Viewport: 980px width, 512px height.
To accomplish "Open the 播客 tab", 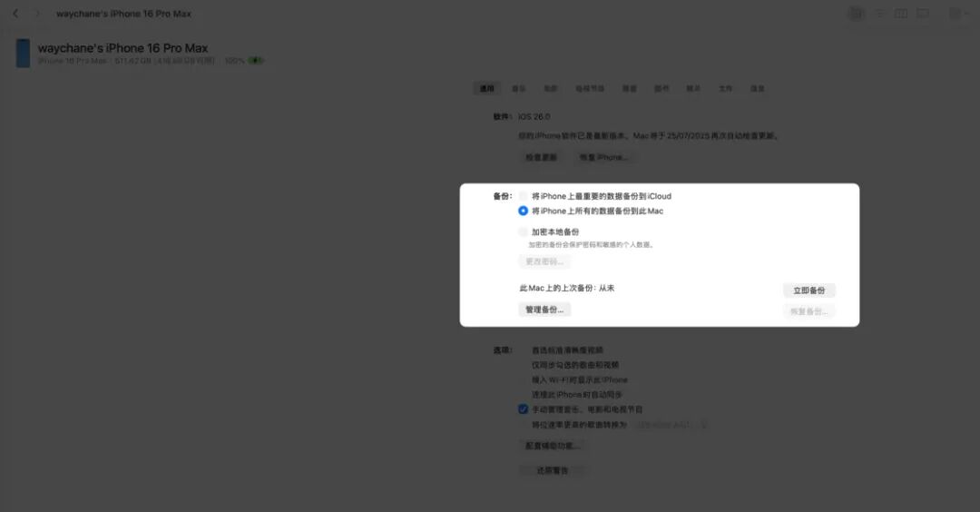I will click(x=630, y=89).
